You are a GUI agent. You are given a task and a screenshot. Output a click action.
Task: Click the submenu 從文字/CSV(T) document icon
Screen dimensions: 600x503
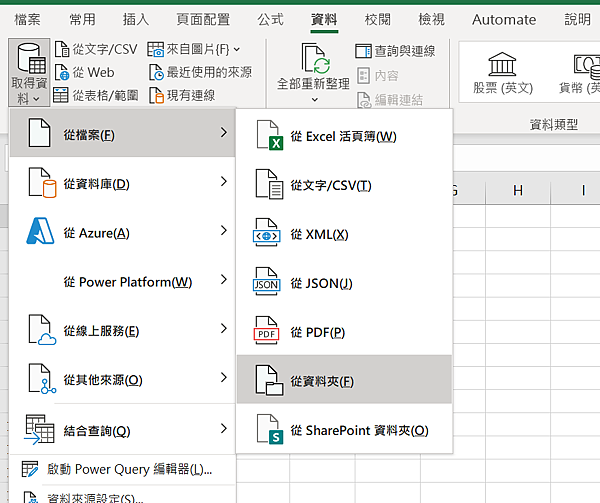[x=270, y=184]
